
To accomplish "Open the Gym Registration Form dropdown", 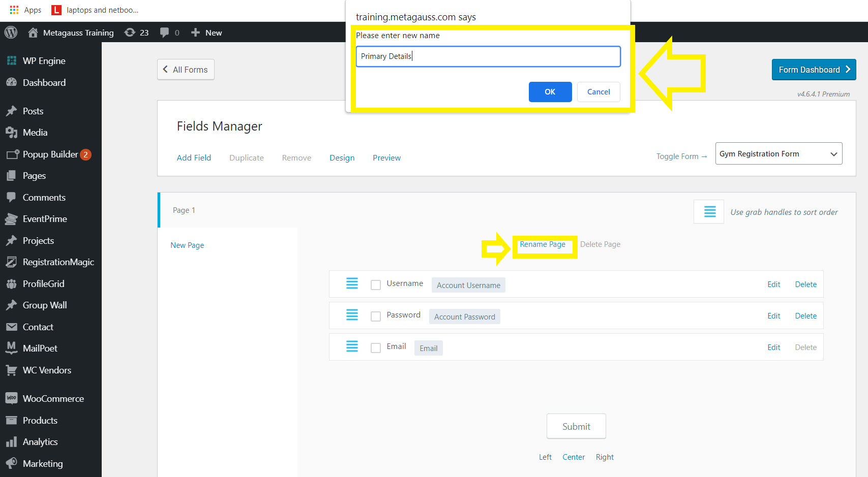I will (778, 154).
